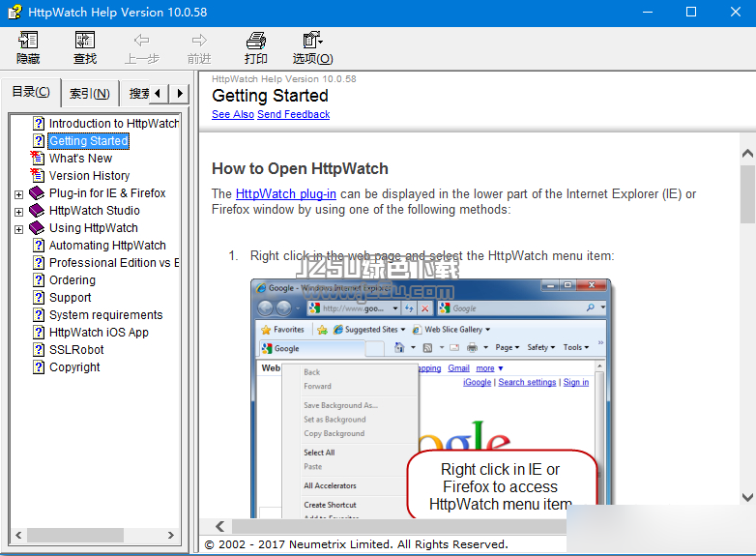756x556 pixels.
Task: Click the HttpWatch Studio book icon
Action: pos(37,210)
